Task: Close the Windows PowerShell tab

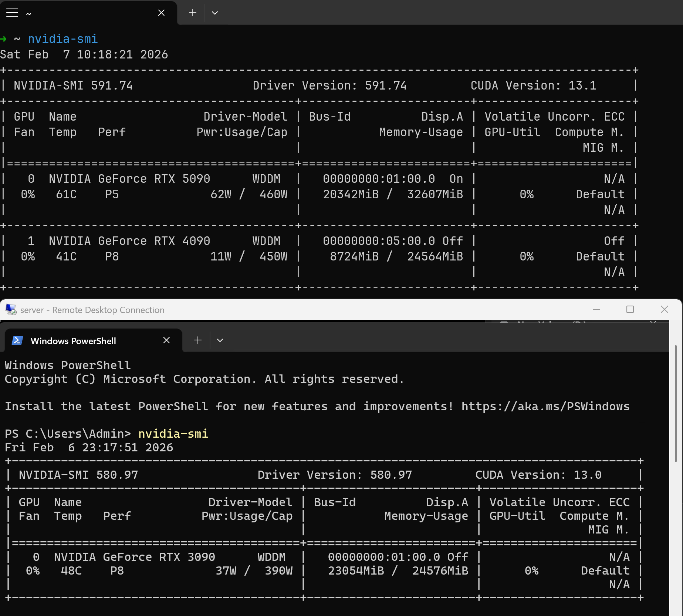Action: pyautogui.click(x=166, y=340)
